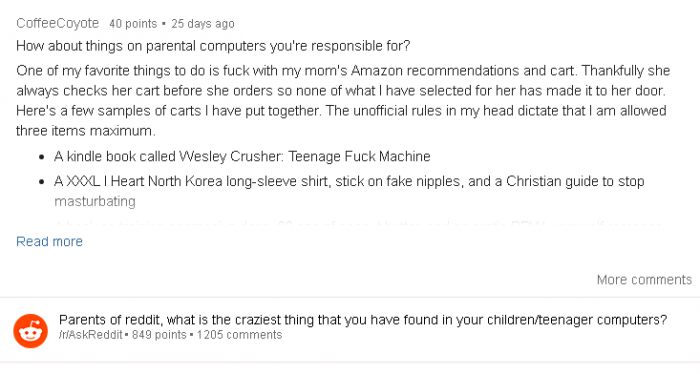Click the 40 points comment score
The height and width of the screenshot is (374, 700).
[133, 24]
